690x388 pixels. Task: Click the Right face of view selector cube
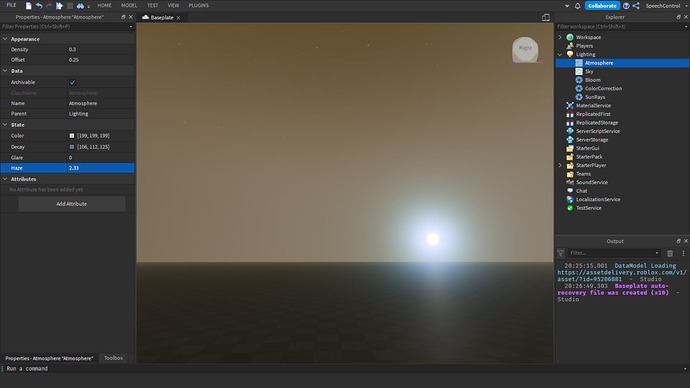pyautogui.click(x=525, y=48)
